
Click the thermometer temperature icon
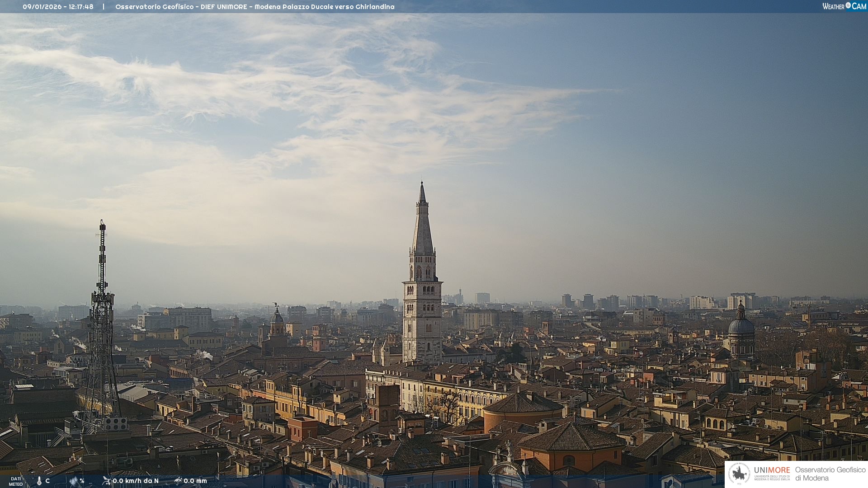coord(39,481)
